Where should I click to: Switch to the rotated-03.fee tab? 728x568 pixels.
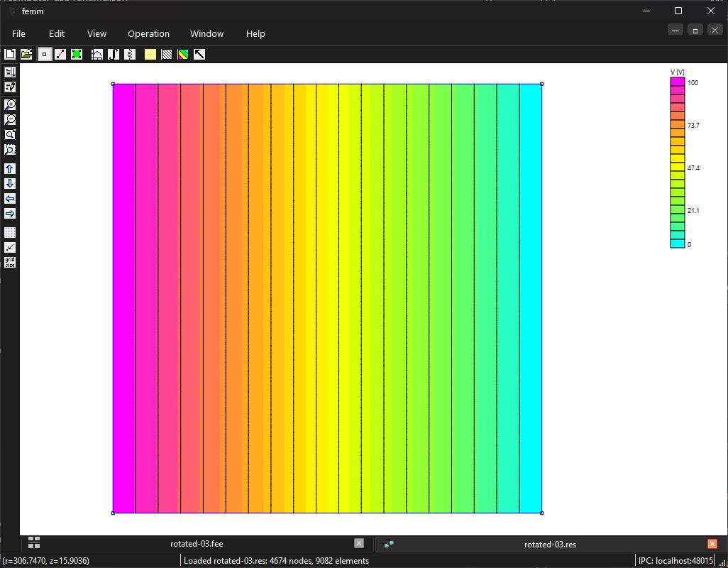(x=197, y=544)
